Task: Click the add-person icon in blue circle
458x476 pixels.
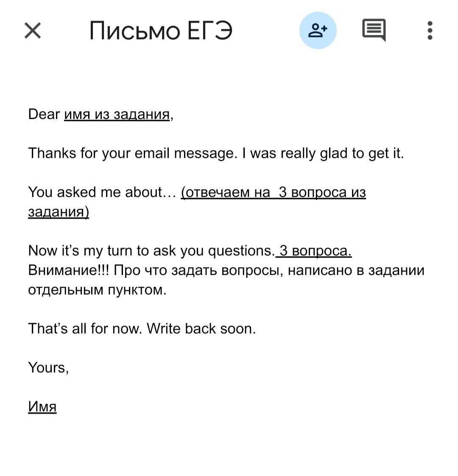Action: click(318, 30)
